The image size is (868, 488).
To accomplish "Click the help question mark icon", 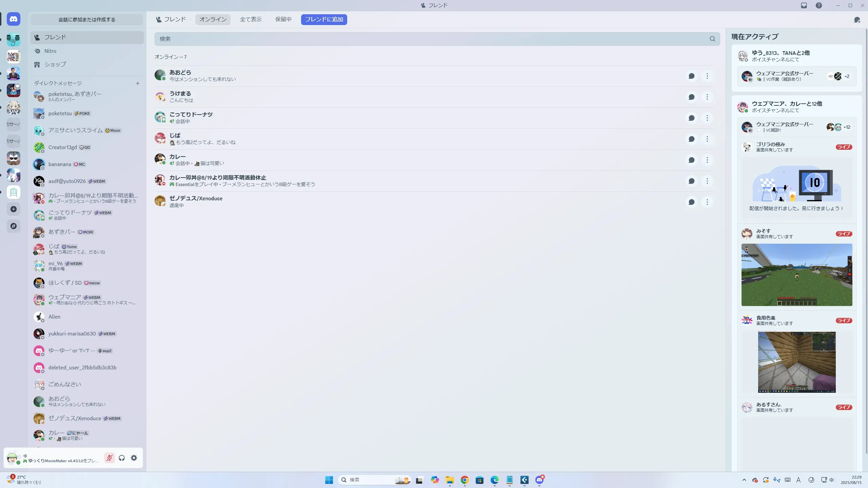I will [x=819, y=5].
